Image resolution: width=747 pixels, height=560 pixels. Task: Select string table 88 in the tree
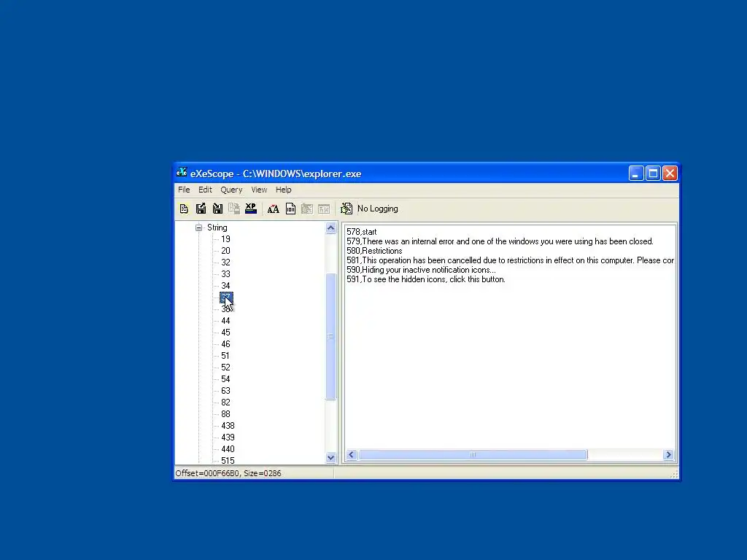(x=226, y=414)
